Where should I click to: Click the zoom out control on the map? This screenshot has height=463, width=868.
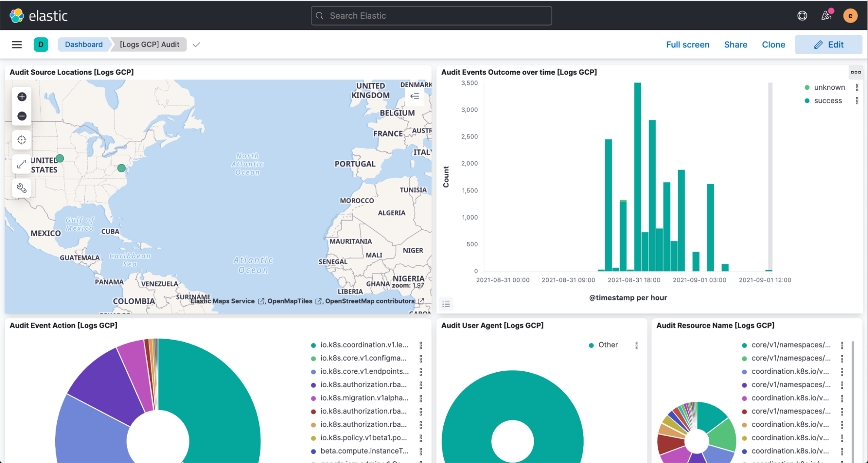[21, 116]
